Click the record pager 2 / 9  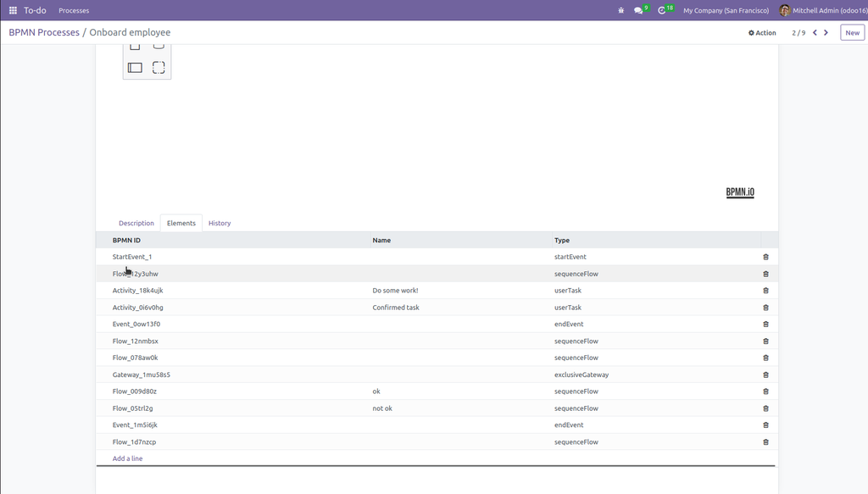coord(798,33)
